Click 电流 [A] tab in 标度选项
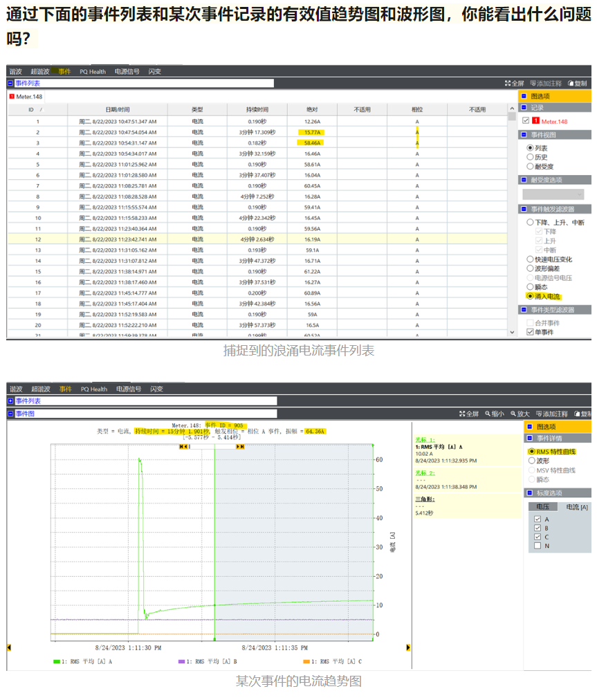The height and width of the screenshot is (700, 597). (576, 507)
